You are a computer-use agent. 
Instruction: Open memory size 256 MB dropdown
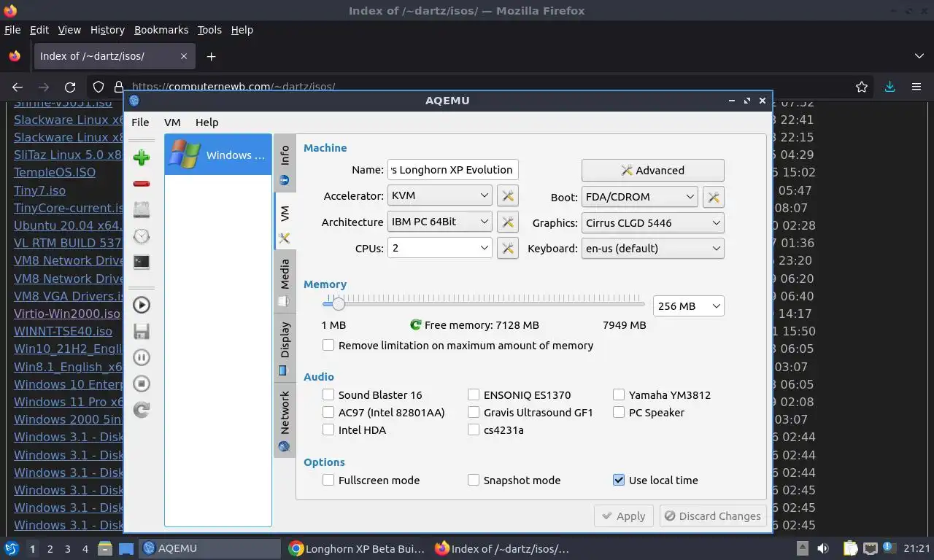689,306
